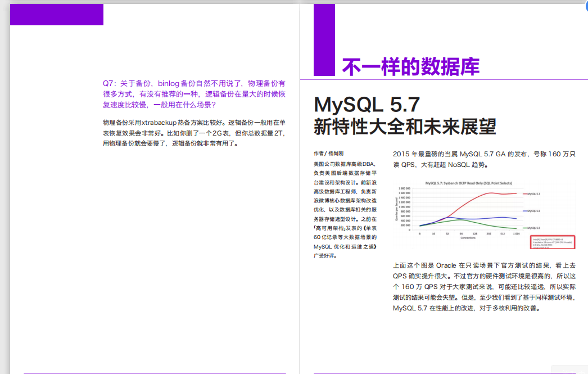Click the red-boxed hardware spec note in chart
The height and width of the screenshot is (374, 588).
(553, 242)
